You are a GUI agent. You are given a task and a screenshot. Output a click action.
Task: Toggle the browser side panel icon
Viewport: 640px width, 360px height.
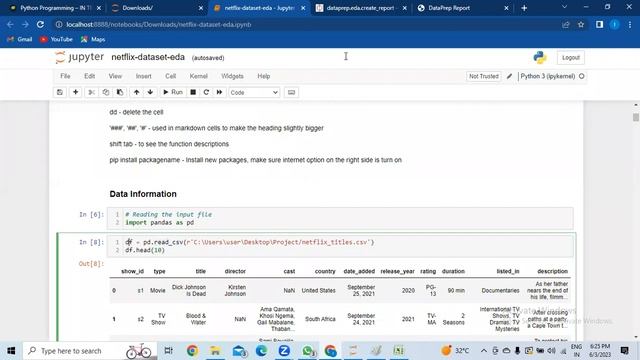tap(599, 24)
